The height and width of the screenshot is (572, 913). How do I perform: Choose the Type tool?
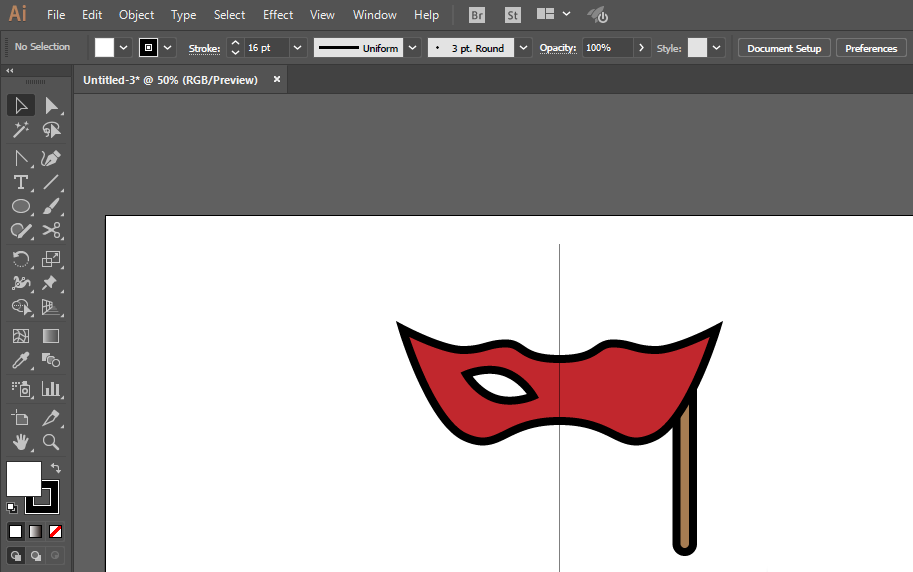(20, 182)
